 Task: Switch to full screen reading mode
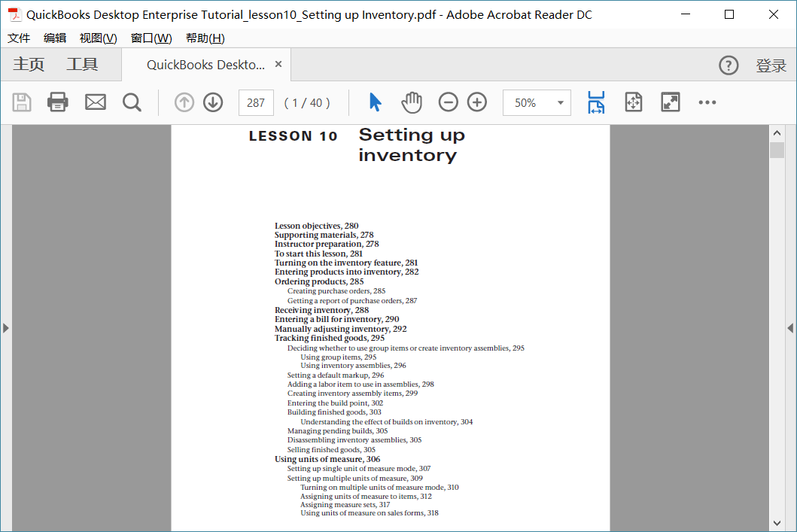(x=671, y=102)
